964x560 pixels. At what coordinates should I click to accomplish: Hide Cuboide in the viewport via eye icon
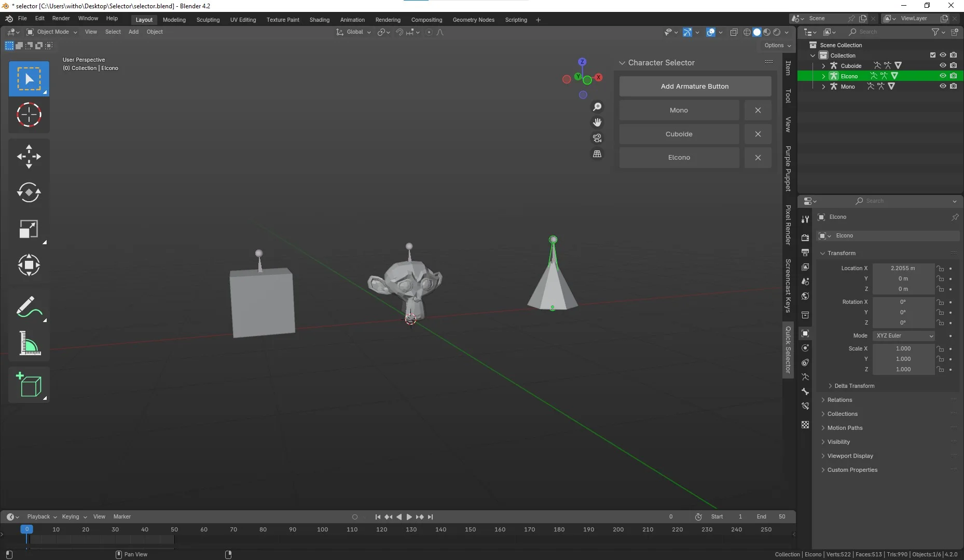(x=943, y=65)
